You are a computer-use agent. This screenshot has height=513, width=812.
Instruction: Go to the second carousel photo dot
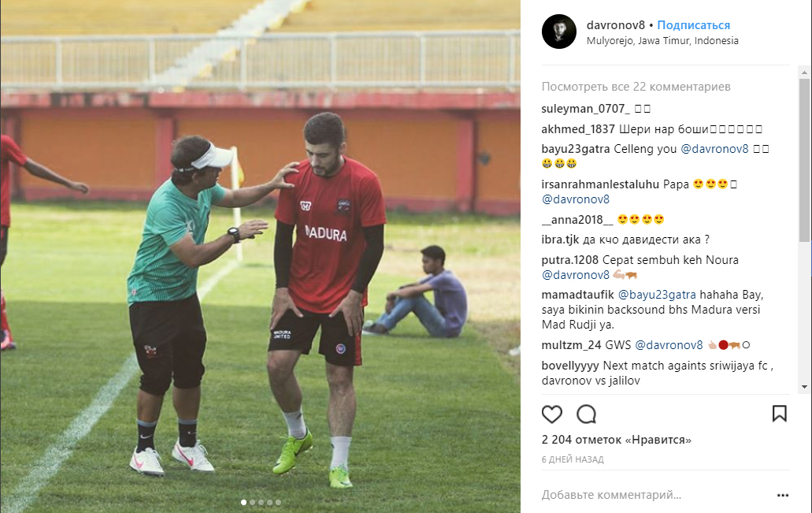252,502
